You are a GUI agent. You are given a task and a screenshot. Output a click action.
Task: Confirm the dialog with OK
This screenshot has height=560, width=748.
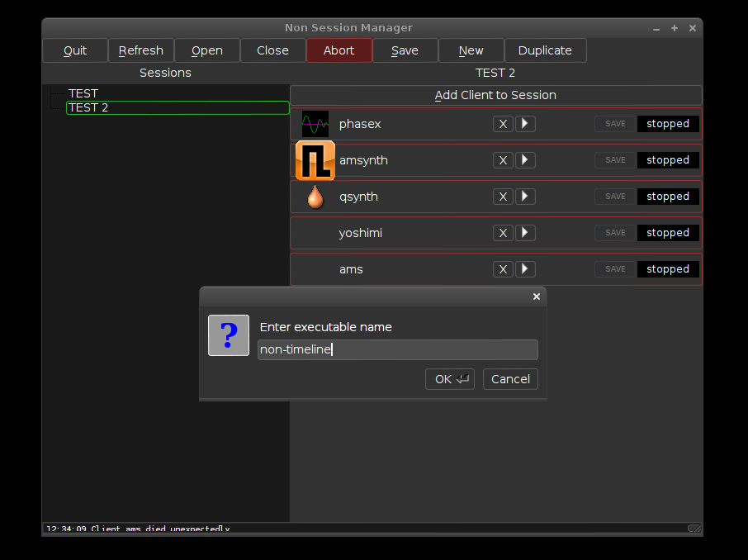click(450, 379)
